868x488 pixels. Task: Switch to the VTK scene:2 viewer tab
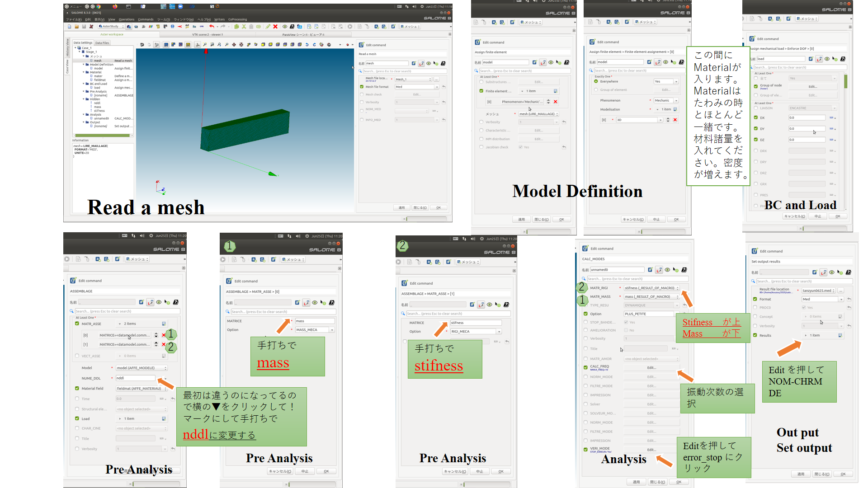[x=207, y=34]
